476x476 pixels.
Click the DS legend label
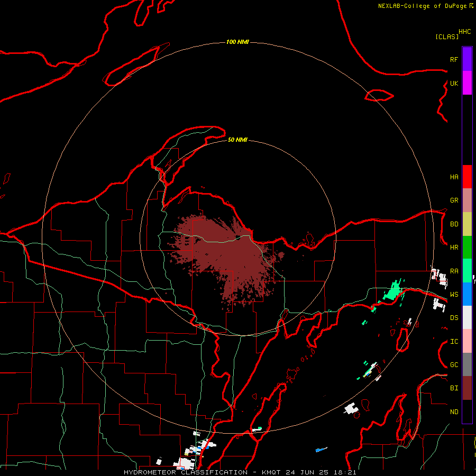[454, 317]
